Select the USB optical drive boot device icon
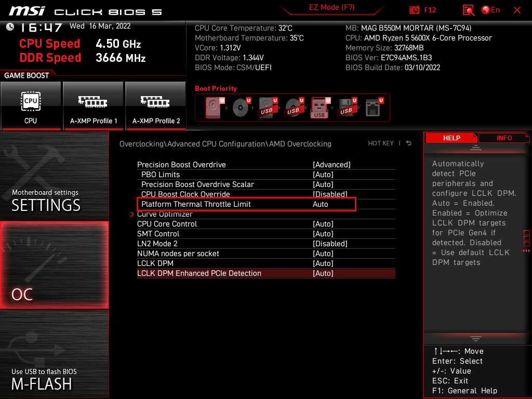Screen dimensions: 532x399 (x=294, y=108)
